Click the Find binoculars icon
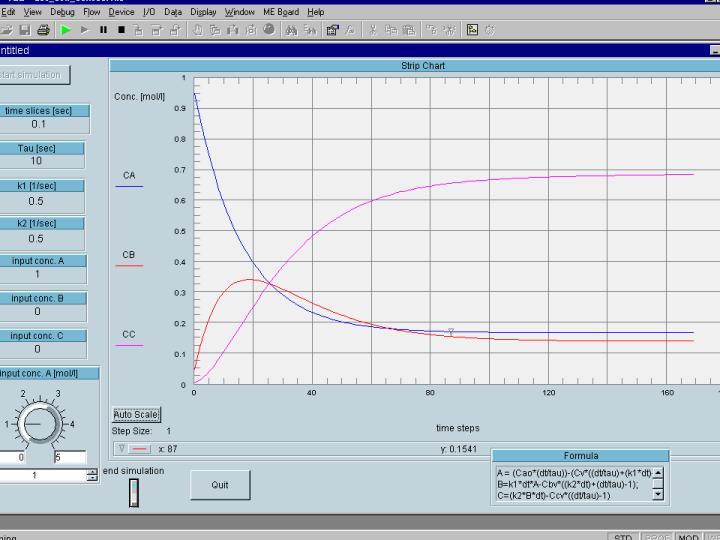The width and height of the screenshot is (720, 540). [x=291, y=30]
